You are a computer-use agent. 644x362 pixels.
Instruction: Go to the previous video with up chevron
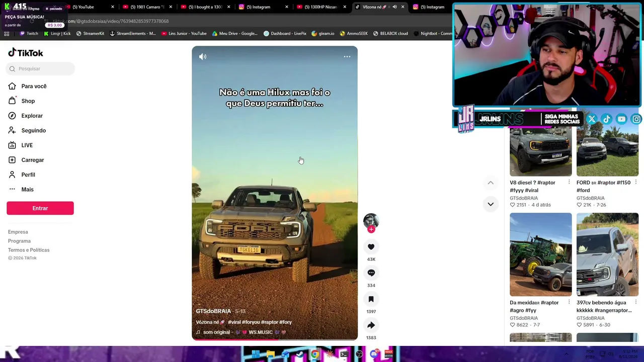(x=491, y=183)
